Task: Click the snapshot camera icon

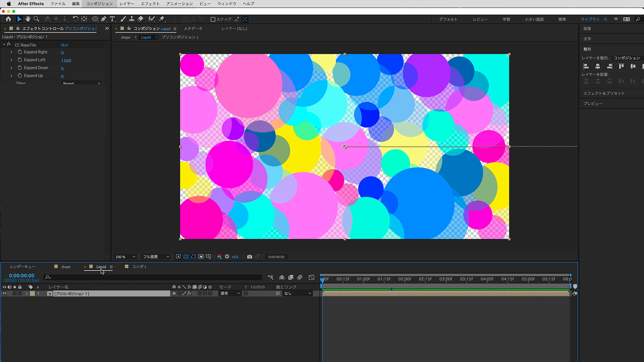Action: (x=250, y=257)
